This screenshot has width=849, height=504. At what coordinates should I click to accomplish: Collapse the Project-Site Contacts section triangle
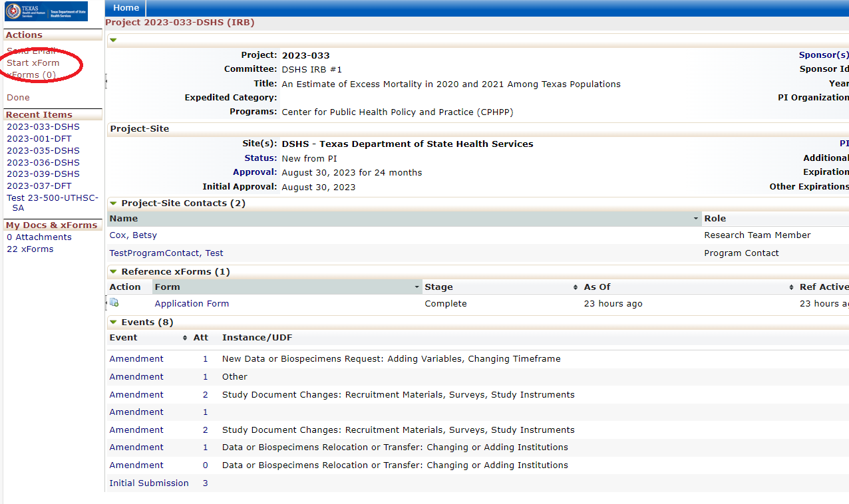pos(113,203)
